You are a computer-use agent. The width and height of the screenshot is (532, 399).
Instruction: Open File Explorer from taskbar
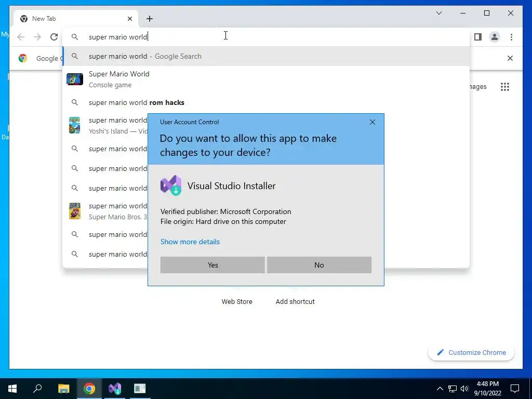click(x=63, y=389)
